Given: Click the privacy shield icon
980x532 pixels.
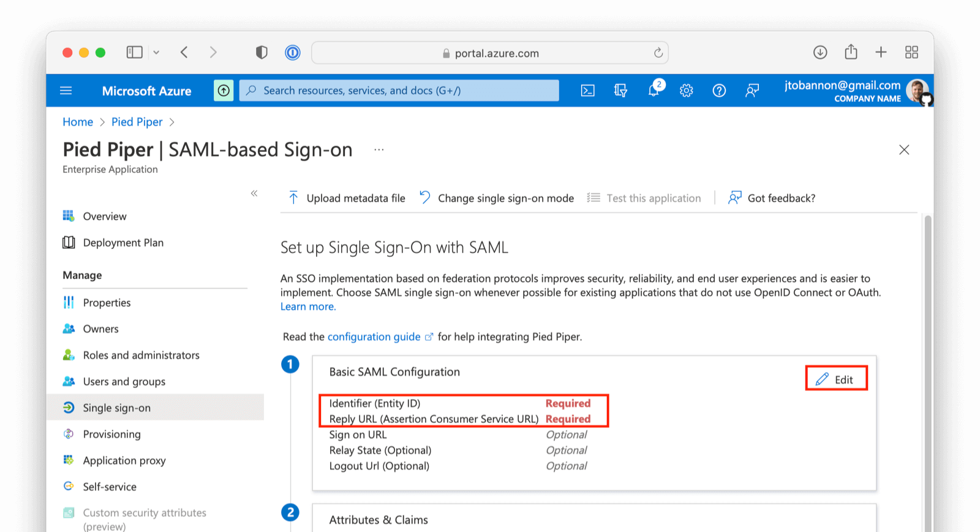Looking at the screenshot, I should (262, 53).
